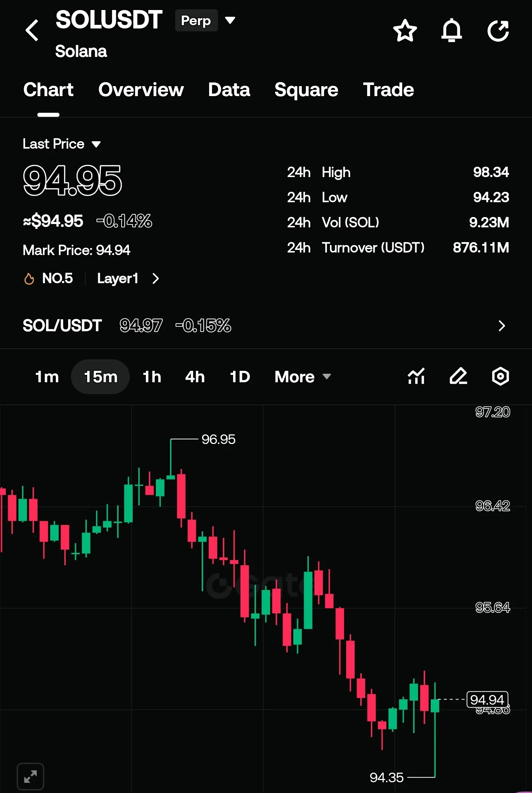
Task: Choose the 4h timeframe
Action: click(195, 377)
